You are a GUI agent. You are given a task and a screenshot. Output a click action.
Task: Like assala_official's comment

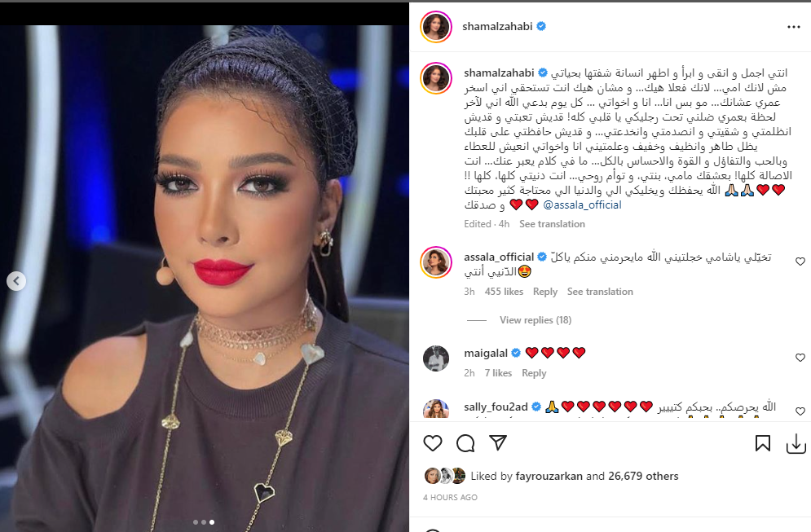pos(800,262)
